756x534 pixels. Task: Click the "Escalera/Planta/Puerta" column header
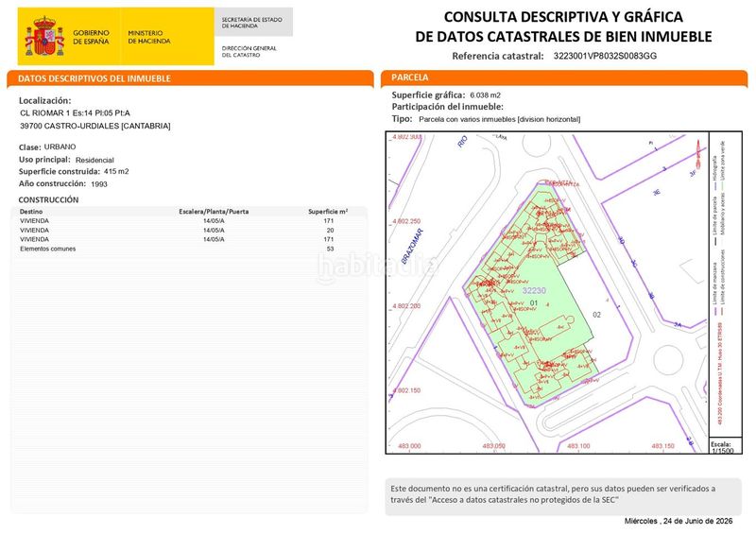pos(214,212)
